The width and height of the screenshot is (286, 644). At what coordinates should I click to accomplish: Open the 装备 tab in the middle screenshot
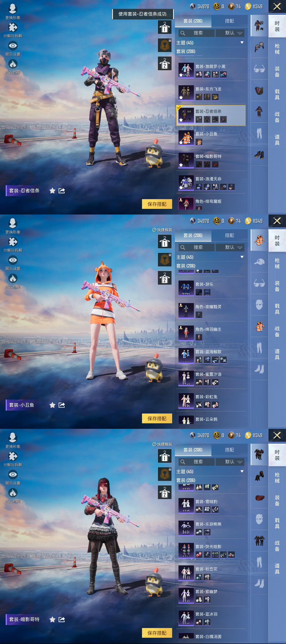tap(277, 286)
